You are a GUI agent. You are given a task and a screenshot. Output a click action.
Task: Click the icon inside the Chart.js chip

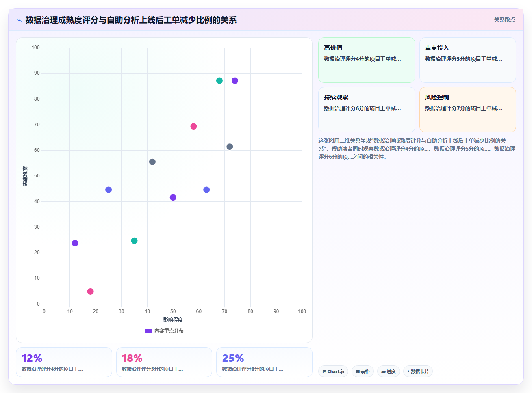(324, 371)
